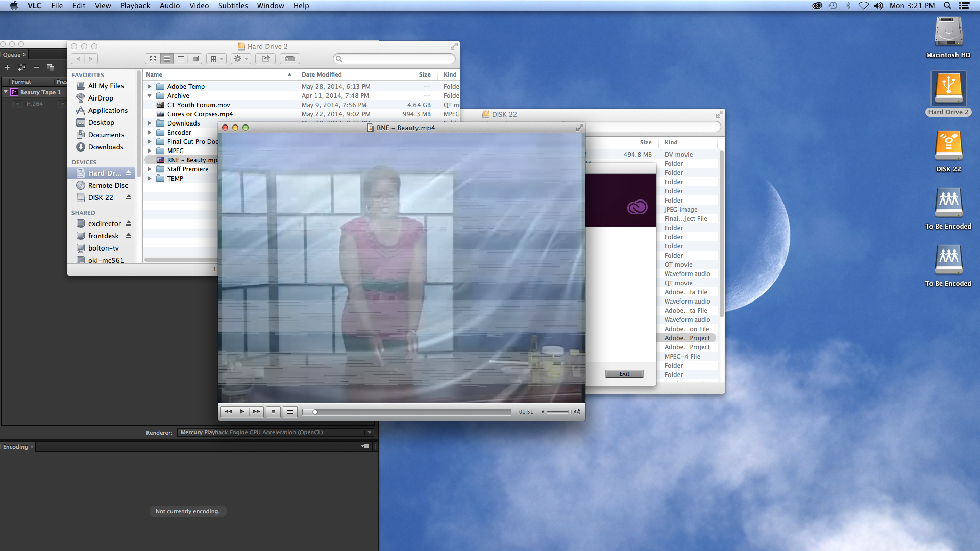Toggle the VLC playlist view button
Screen dimensions: 980x551
tap(290, 412)
